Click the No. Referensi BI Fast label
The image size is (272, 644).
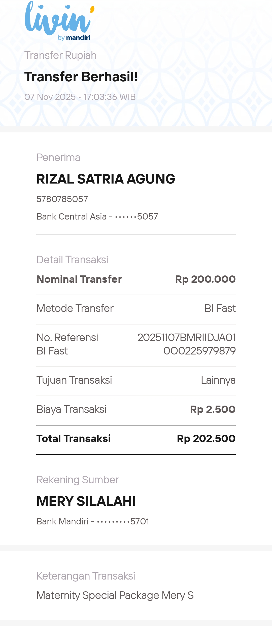click(x=67, y=344)
